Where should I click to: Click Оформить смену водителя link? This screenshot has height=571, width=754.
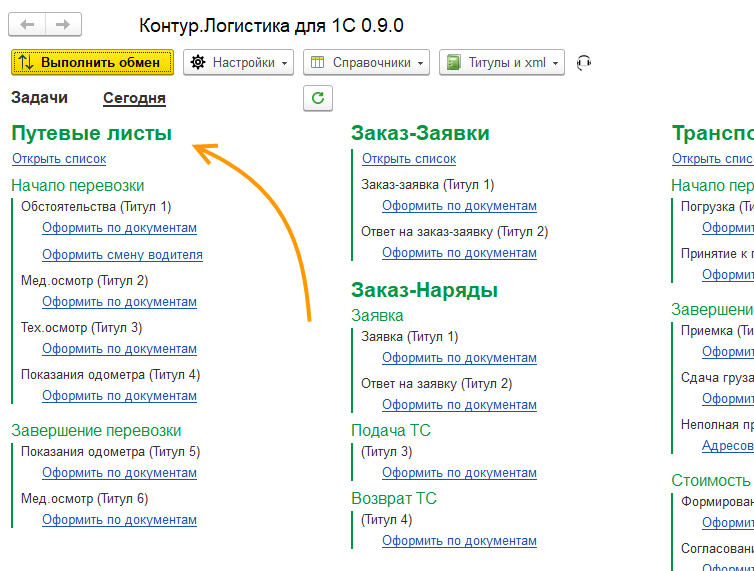[x=122, y=254]
